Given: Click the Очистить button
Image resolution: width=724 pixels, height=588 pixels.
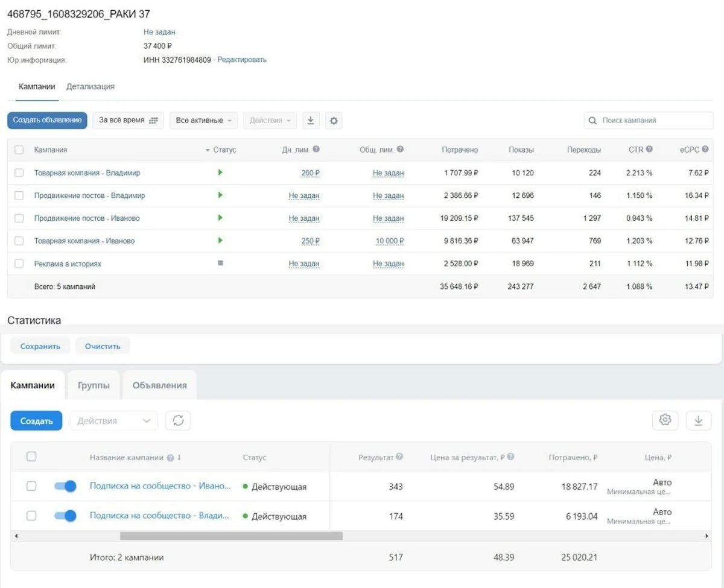Looking at the screenshot, I should pos(103,346).
